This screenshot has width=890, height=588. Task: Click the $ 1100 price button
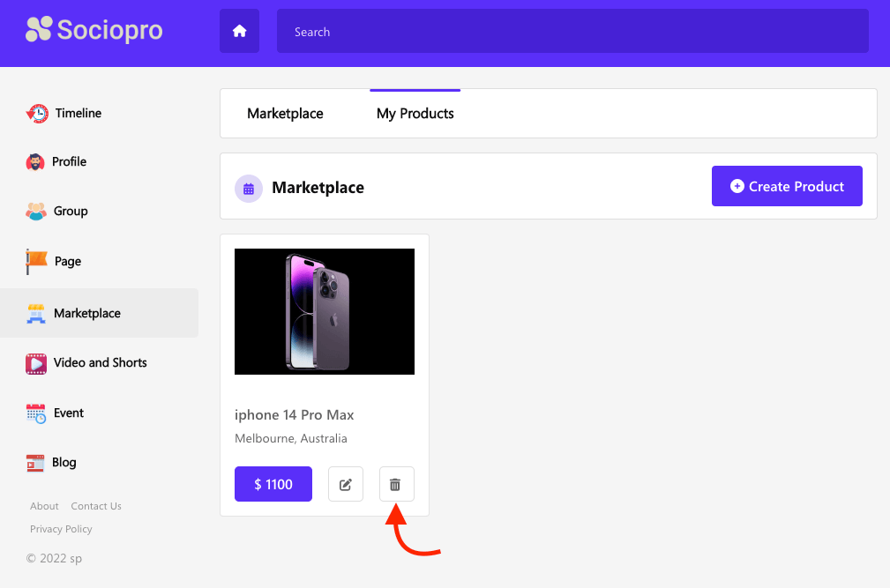(273, 483)
